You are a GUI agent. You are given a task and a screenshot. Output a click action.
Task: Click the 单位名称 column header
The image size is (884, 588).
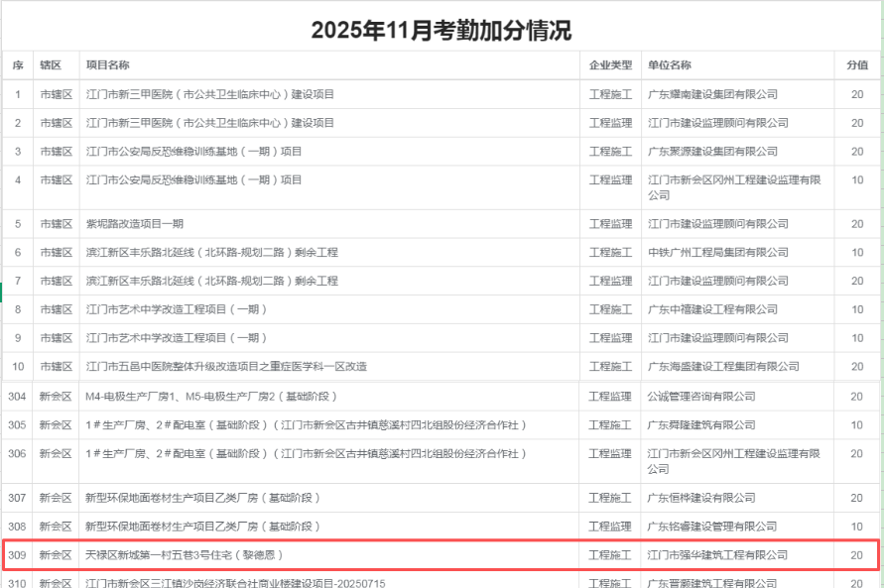coord(670,65)
